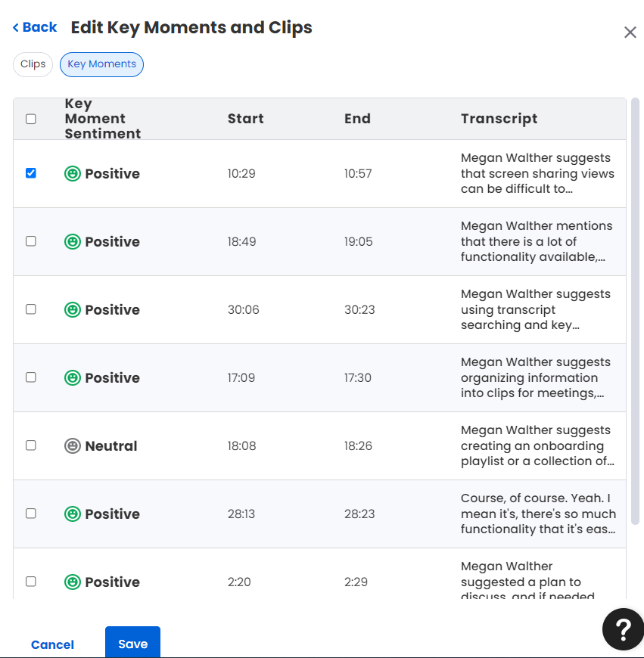644x658 pixels.
Task: Switch to the Clips tab
Action: [33, 64]
